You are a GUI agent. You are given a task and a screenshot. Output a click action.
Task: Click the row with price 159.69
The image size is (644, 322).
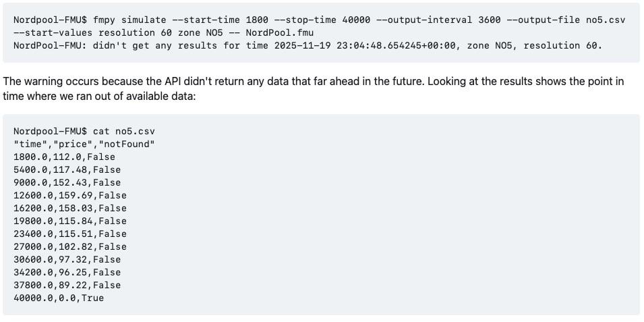[x=69, y=195]
